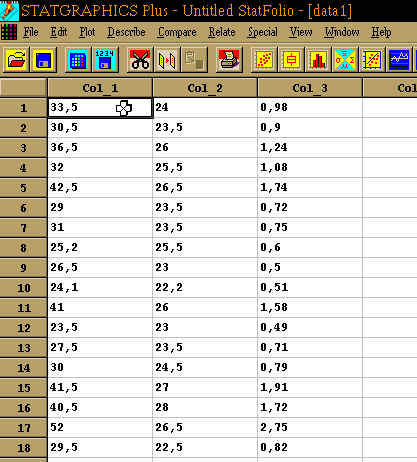Open the Describe menu
417x462 pixels.
coord(126,32)
